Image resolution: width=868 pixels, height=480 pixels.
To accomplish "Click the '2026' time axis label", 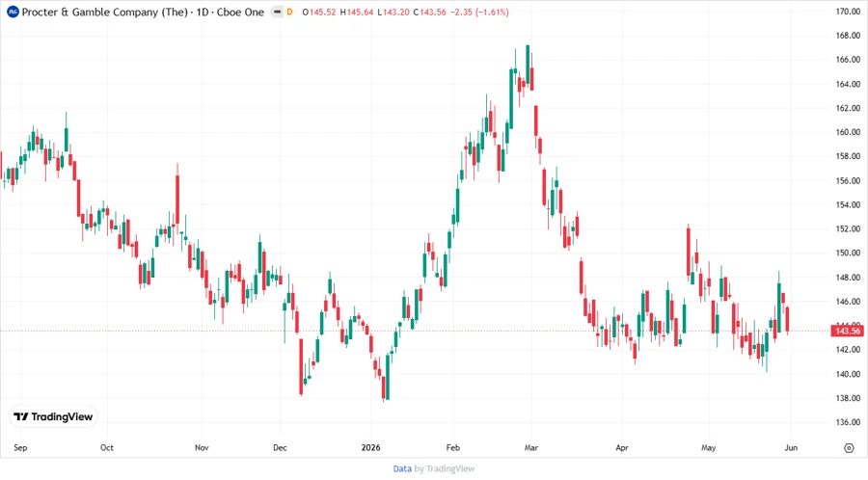I will (x=370, y=447).
